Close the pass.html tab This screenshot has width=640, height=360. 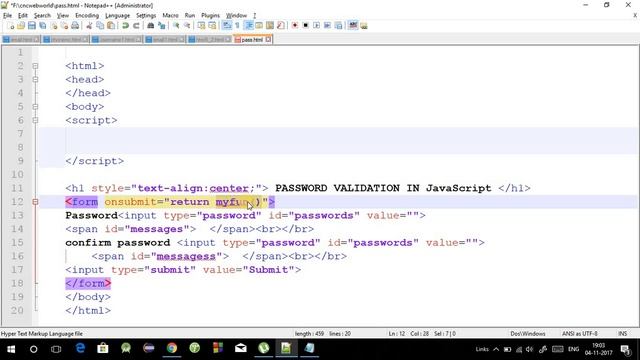(268, 40)
